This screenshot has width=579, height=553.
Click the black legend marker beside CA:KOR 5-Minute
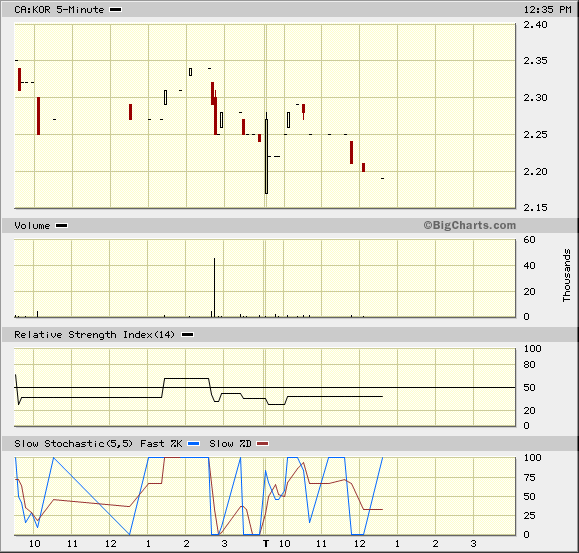(116, 10)
